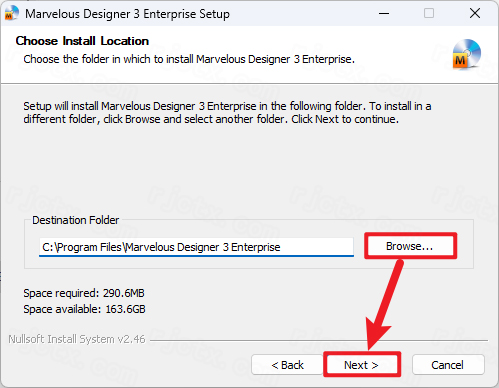499x388 pixels.
Task: Click the 'Space required: 290.6MB' text
Action: coord(84,293)
